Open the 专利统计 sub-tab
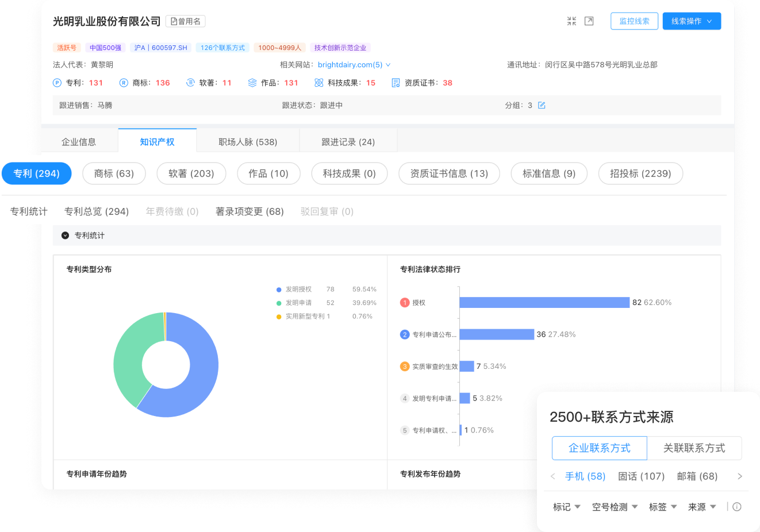Image resolution: width=760 pixels, height=532 pixels. pos(29,211)
